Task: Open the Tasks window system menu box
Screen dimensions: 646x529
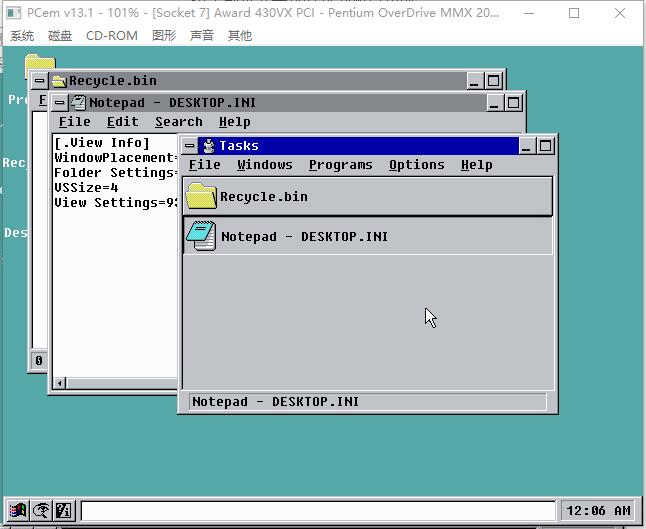Action: (190, 146)
